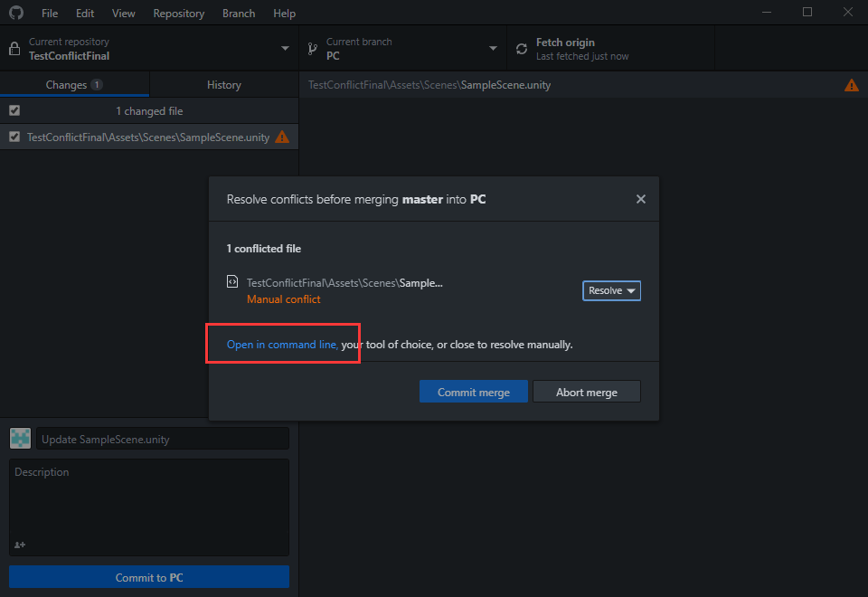Close the GitHub Desktop window
The height and width of the screenshot is (597, 868).
tap(847, 12)
